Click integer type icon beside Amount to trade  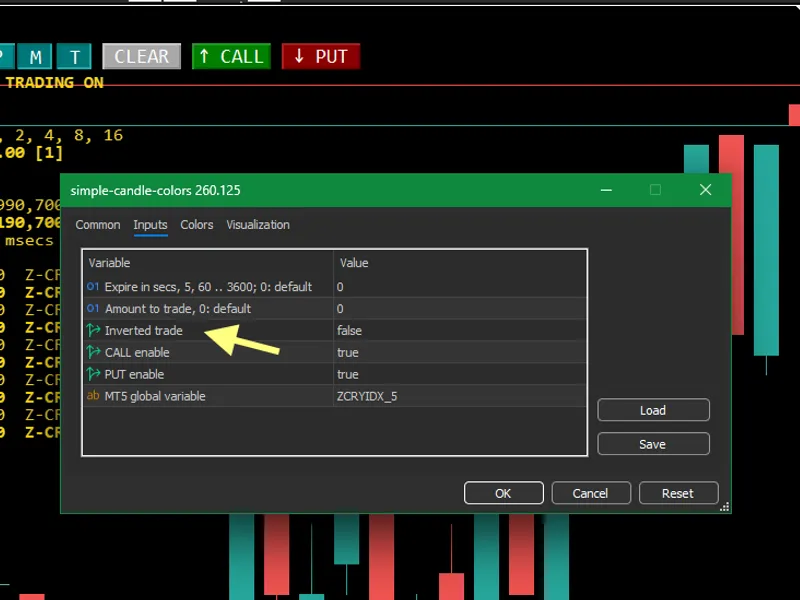93,309
